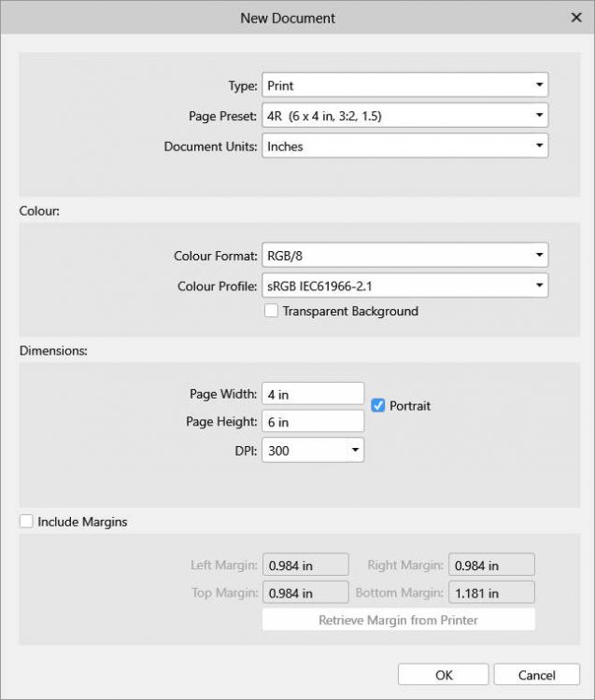The image size is (595, 700).
Task: Click the DPI: label
Action: (246, 451)
